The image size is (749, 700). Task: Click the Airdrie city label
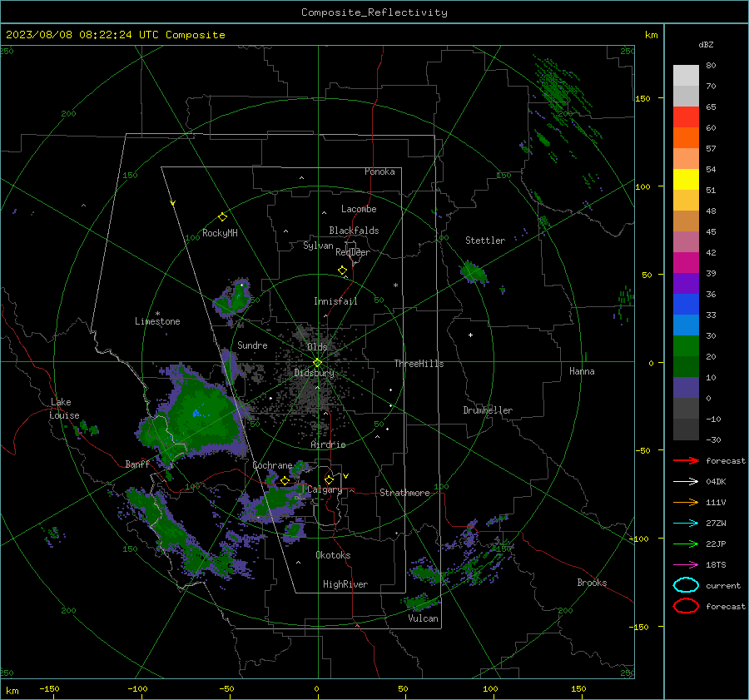(x=328, y=444)
